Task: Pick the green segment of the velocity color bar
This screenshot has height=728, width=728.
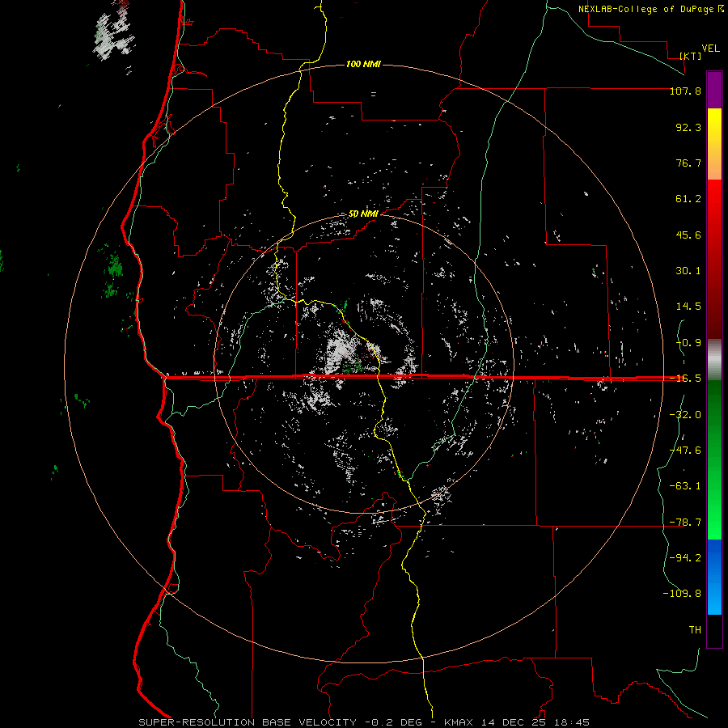Action: 714,459
